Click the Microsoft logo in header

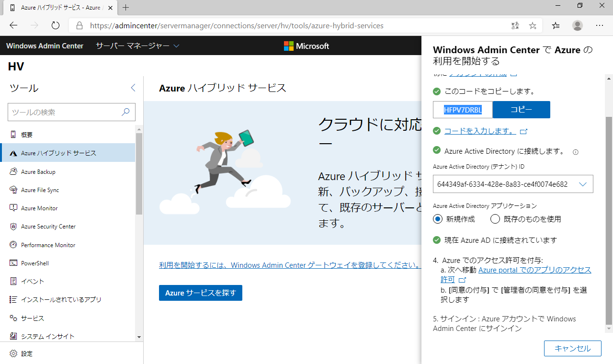(306, 46)
